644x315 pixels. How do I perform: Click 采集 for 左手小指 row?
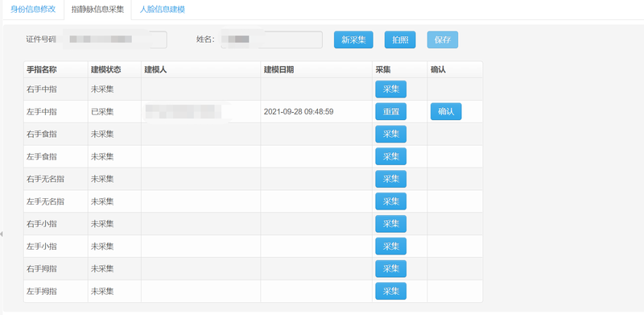[x=390, y=247]
